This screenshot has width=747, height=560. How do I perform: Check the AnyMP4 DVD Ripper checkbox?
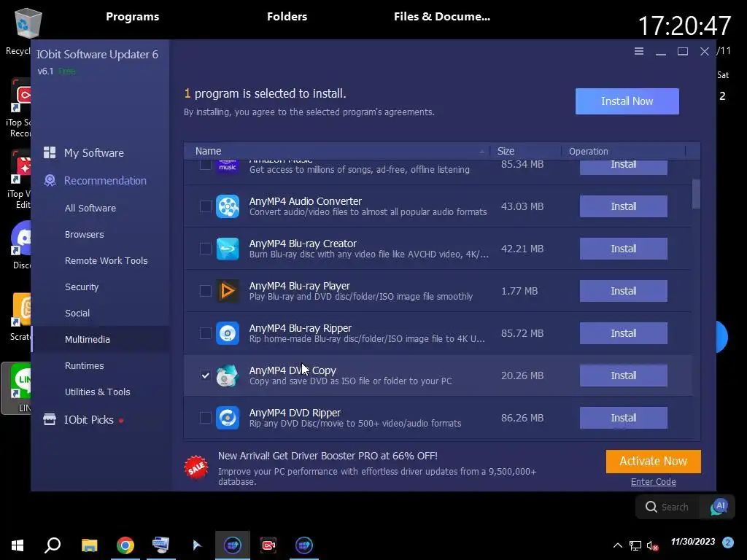[x=205, y=418]
